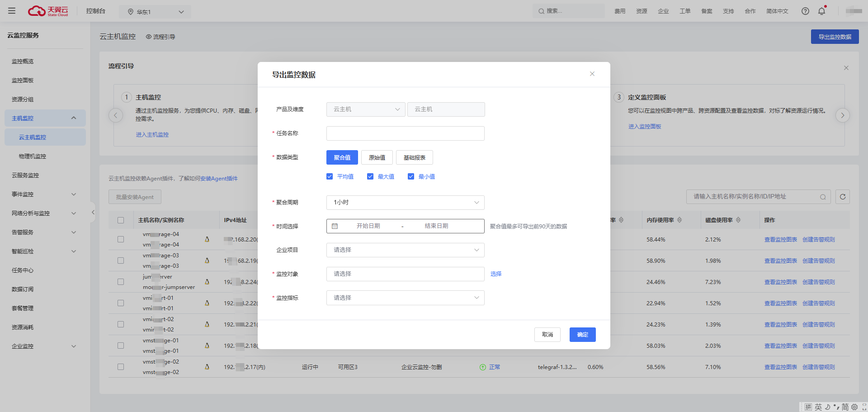868x412 pixels.
Task: Select 聚合值 data type
Action: pyautogui.click(x=342, y=157)
